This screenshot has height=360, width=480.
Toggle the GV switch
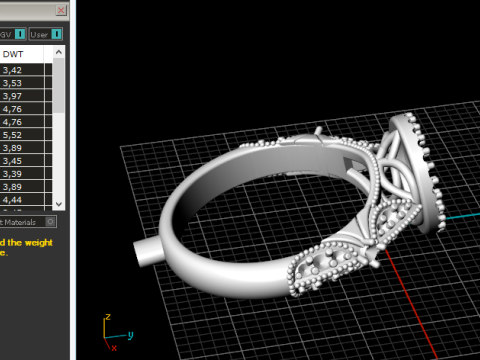pyautogui.click(x=20, y=34)
